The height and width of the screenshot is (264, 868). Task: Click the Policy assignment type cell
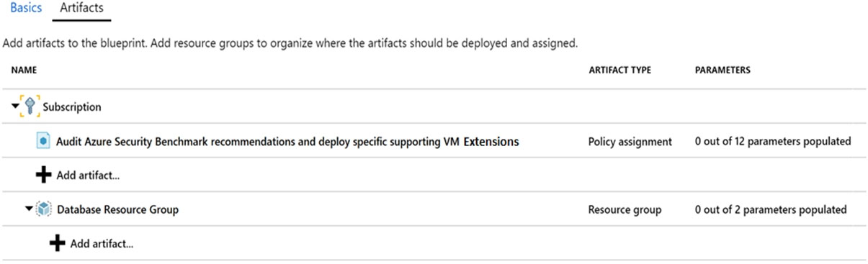[630, 142]
